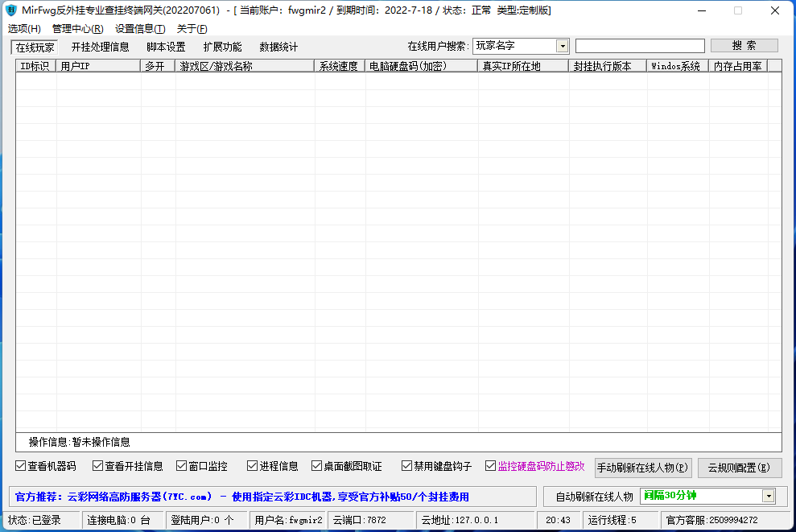The image size is (796, 532).
Task: Disable the 桌面截图取证 checkbox
Action: (317, 466)
